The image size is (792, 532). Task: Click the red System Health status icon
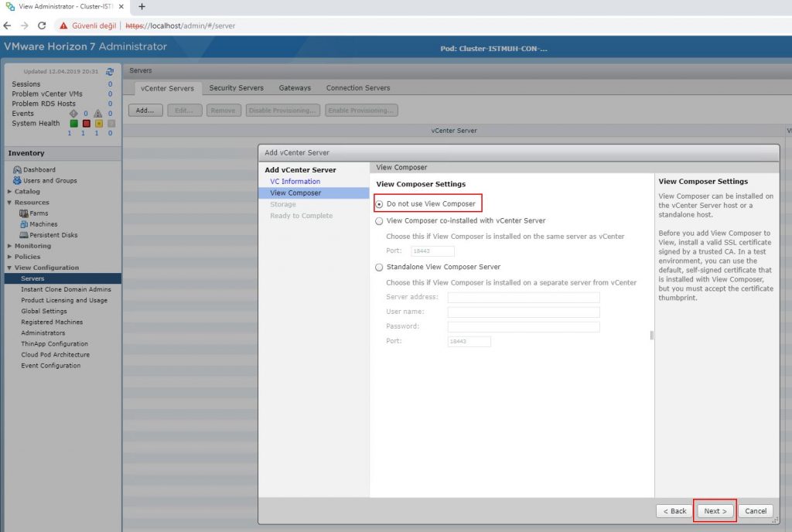87,124
